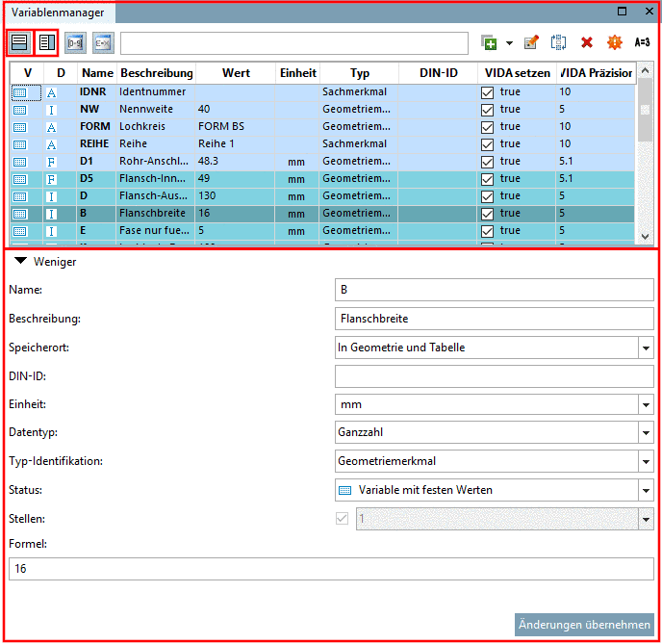
Task: Click the table's vertical scrollbar down arrow
Action: (645, 236)
